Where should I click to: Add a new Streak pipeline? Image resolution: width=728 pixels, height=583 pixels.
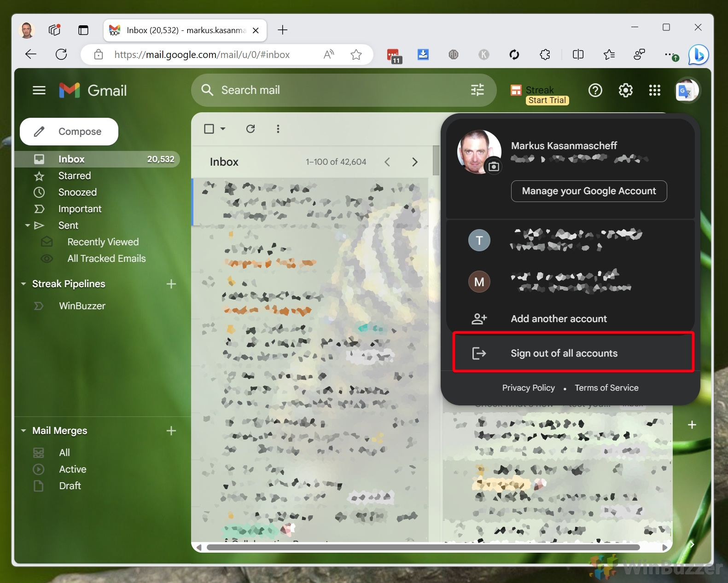click(171, 284)
